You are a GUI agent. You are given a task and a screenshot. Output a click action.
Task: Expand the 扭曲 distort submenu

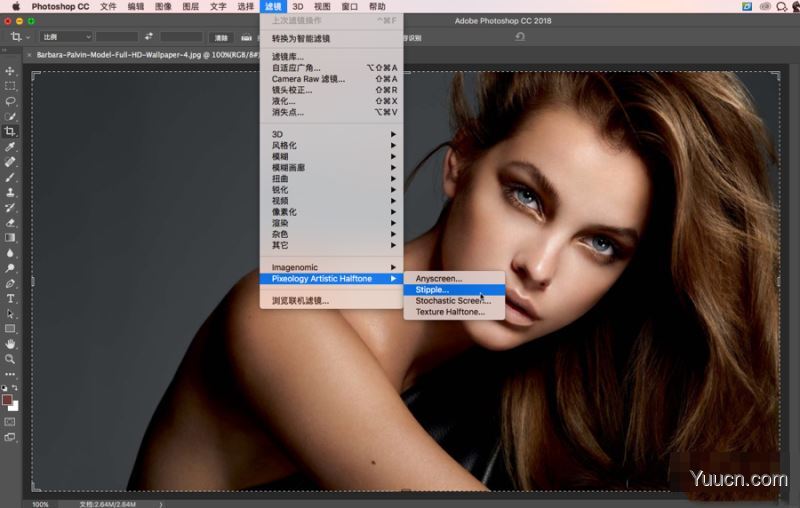point(331,179)
